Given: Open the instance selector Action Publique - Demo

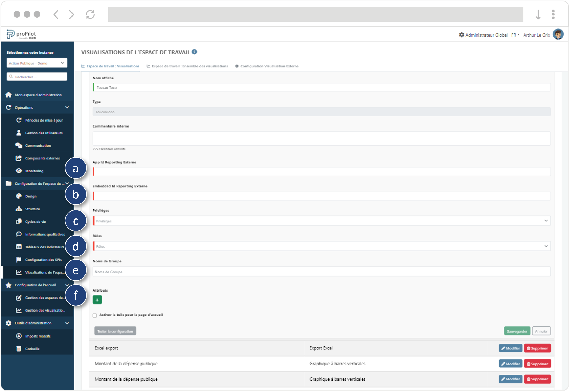Looking at the screenshot, I should 37,63.
